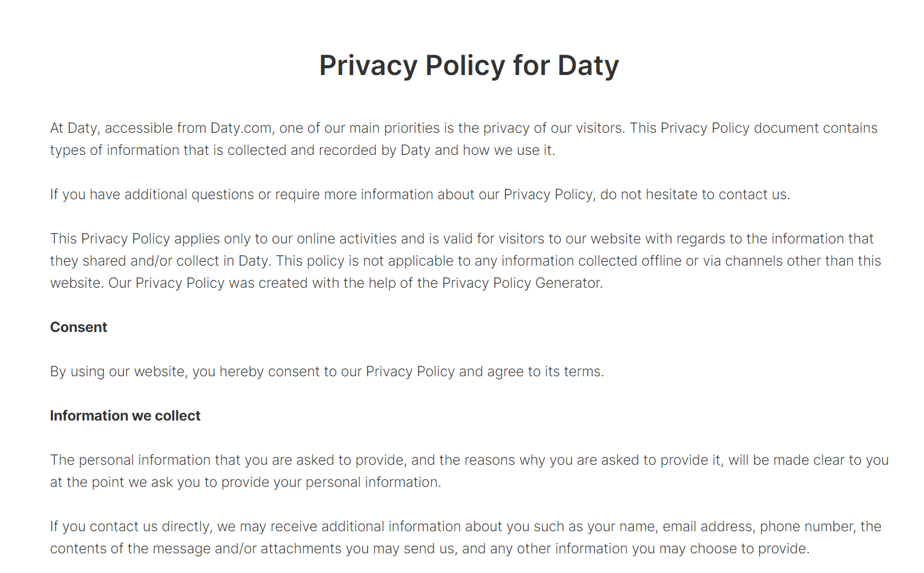924x573 pixels.
Task: Click the sentence "By using our website"
Action: [327, 371]
